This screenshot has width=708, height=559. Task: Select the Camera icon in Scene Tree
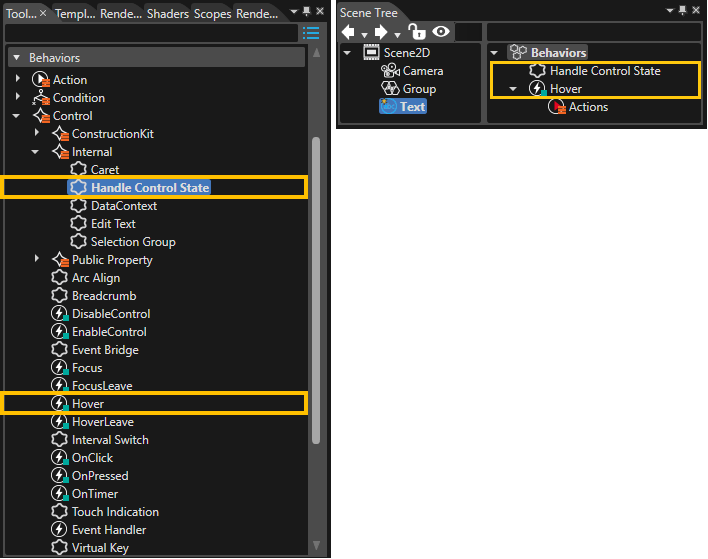coord(390,71)
